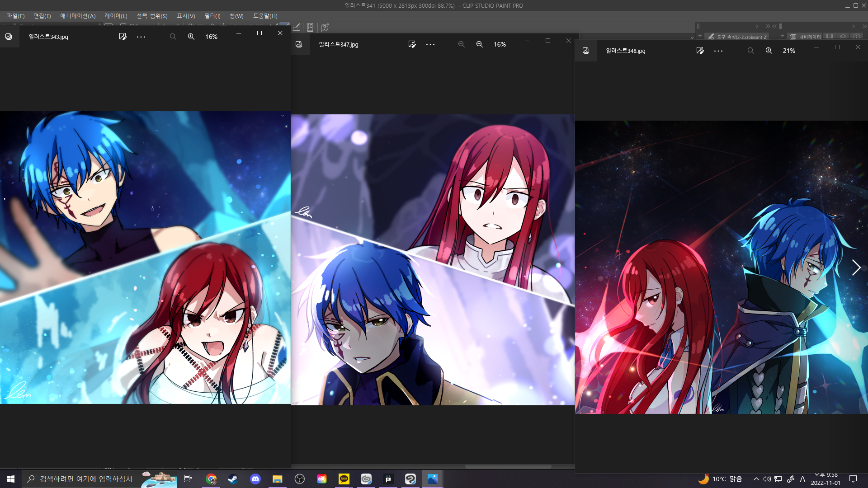This screenshot has width=868, height=488.
Task: Open Chrome from taskbar
Action: [211, 479]
